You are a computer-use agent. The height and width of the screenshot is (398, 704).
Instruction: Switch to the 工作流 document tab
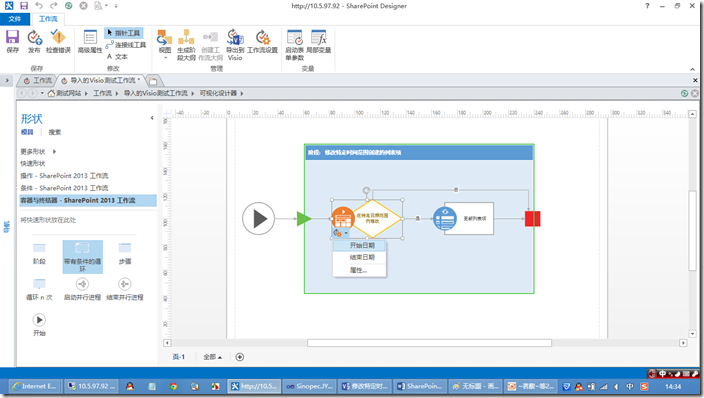coord(38,80)
